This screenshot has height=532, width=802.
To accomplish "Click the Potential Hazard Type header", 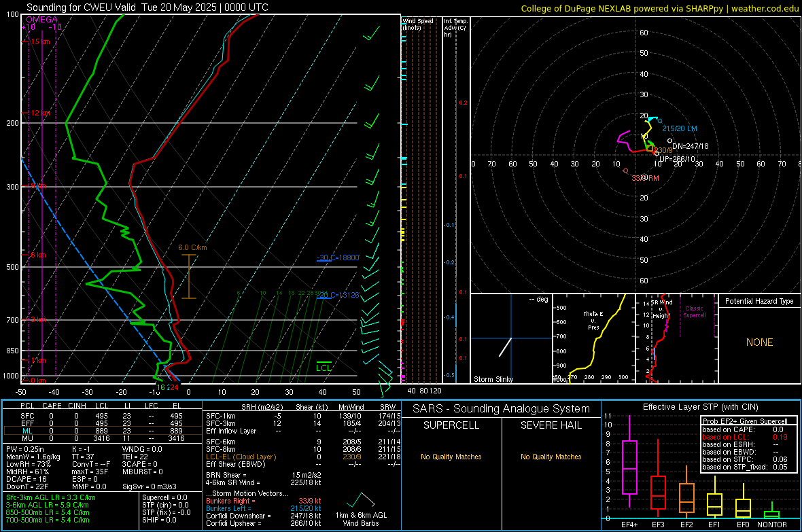I will (760, 301).
